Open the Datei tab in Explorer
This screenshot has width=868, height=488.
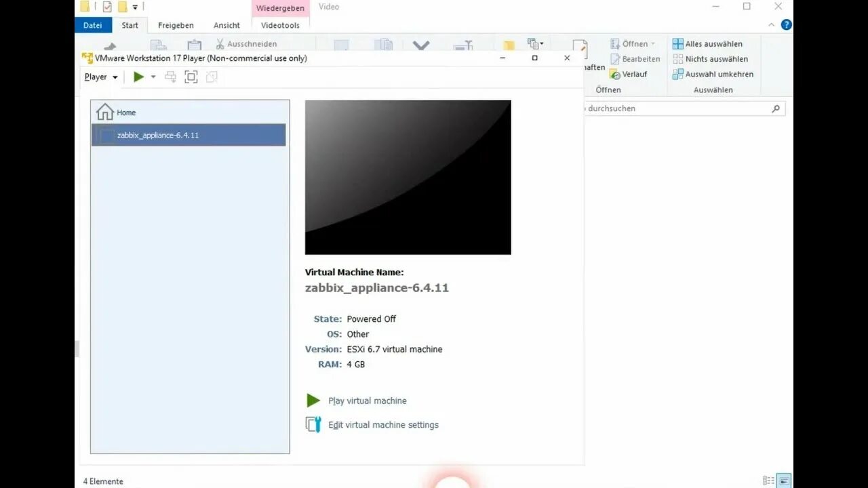(x=93, y=25)
